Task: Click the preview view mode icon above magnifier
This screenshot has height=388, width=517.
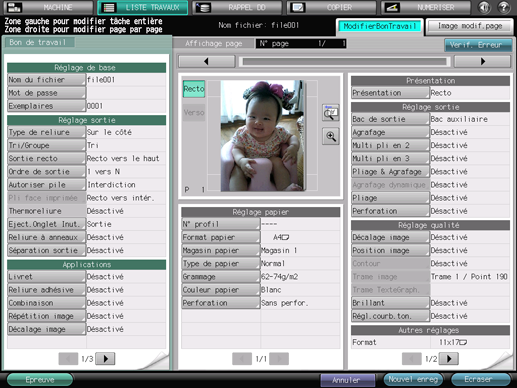Action: pos(331,113)
